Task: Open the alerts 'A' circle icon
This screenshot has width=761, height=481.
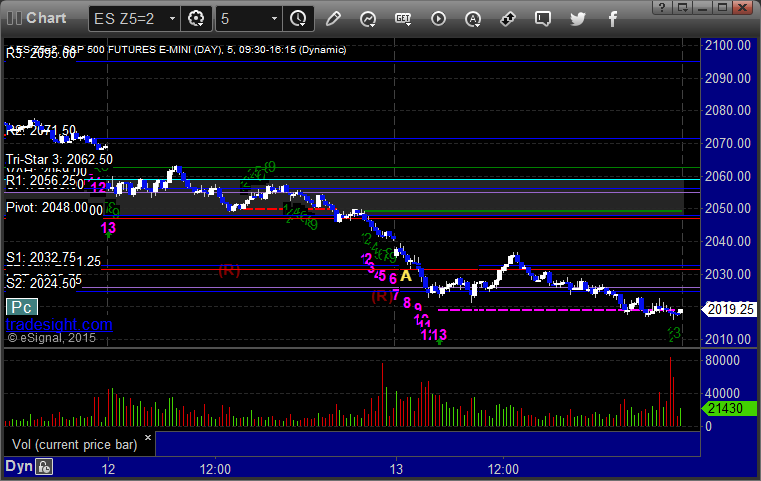Action: (x=473, y=19)
